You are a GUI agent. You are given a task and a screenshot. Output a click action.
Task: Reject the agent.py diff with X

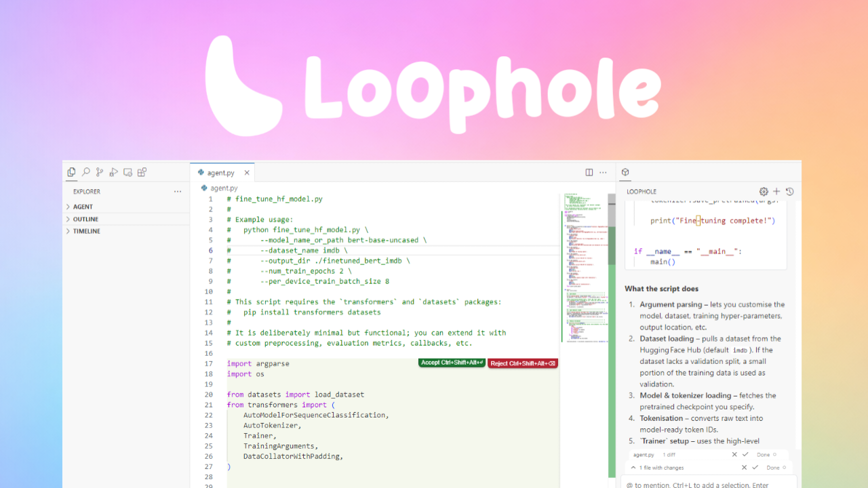click(734, 455)
